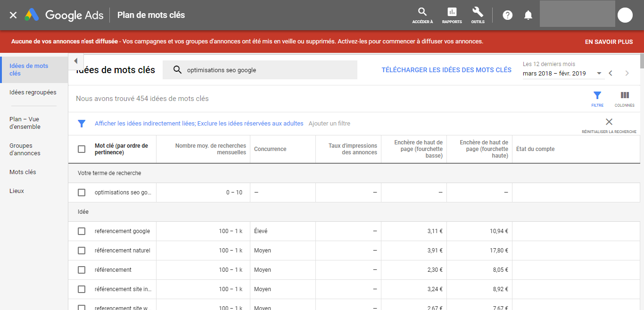The width and height of the screenshot is (644, 310).
Task: Click the 10,94 € bid value
Action: tap(499, 231)
